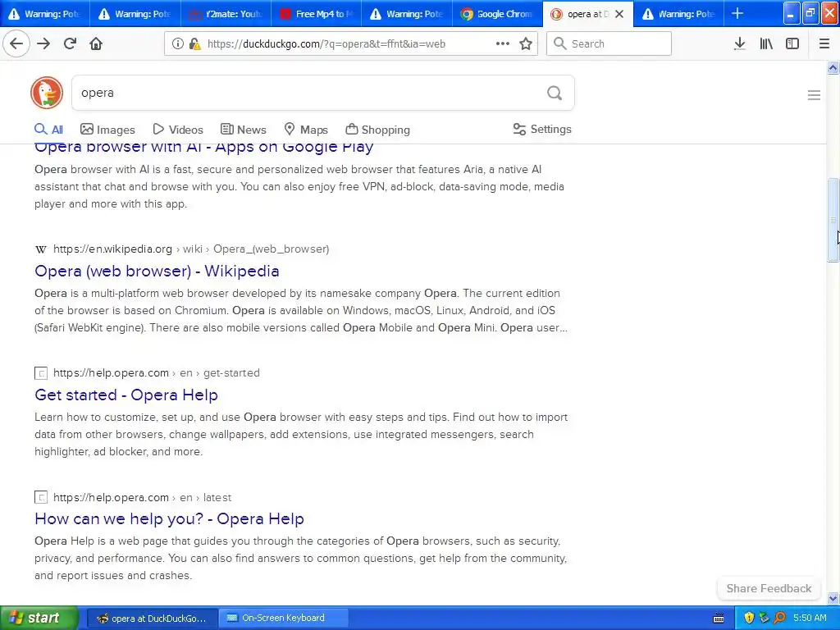This screenshot has height=630, width=840.
Task: Open How can we help you? - Opera Help
Action: 169,518
